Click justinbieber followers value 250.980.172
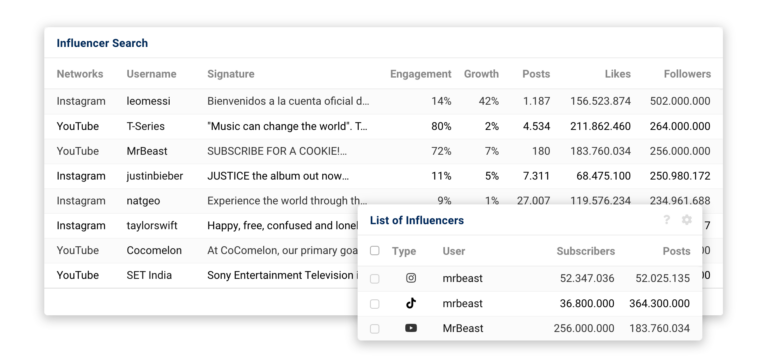Image resolution: width=768 pixels, height=363 pixels. tap(680, 176)
